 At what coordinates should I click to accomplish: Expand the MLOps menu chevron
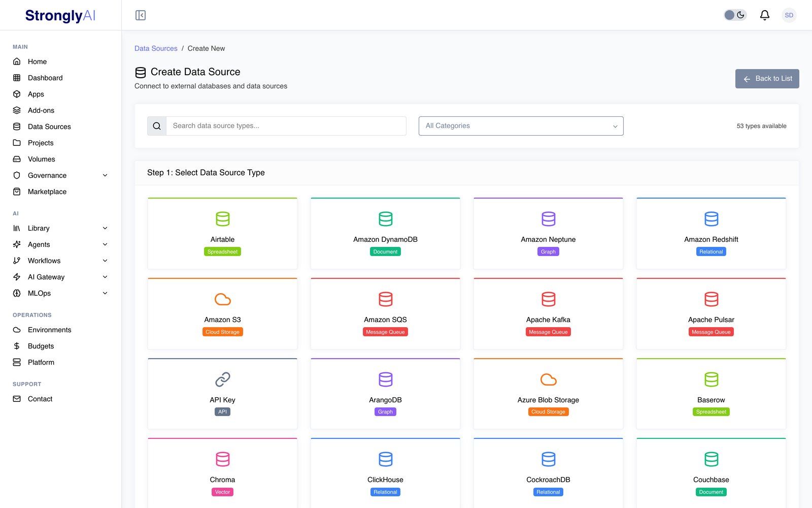click(105, 293)
